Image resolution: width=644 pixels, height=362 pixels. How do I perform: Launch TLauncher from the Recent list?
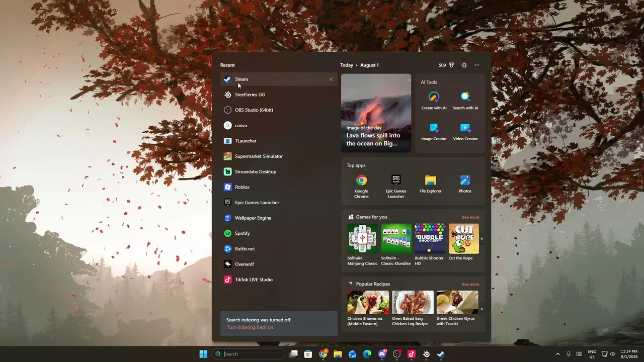click(x=279, y=141)
